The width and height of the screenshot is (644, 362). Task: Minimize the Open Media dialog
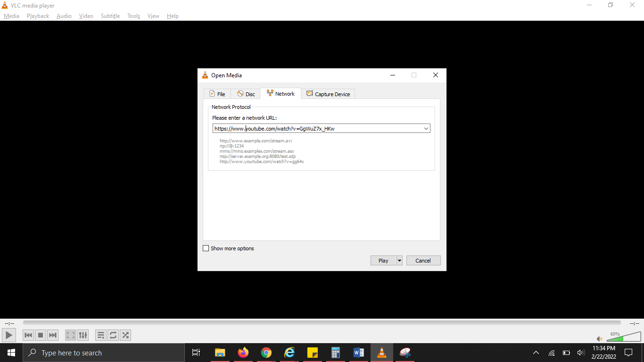392,75
